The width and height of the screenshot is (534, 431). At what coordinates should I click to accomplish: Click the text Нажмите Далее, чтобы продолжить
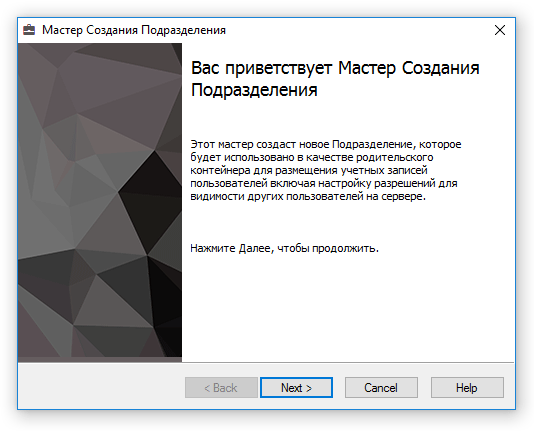[x=284, y=249]
